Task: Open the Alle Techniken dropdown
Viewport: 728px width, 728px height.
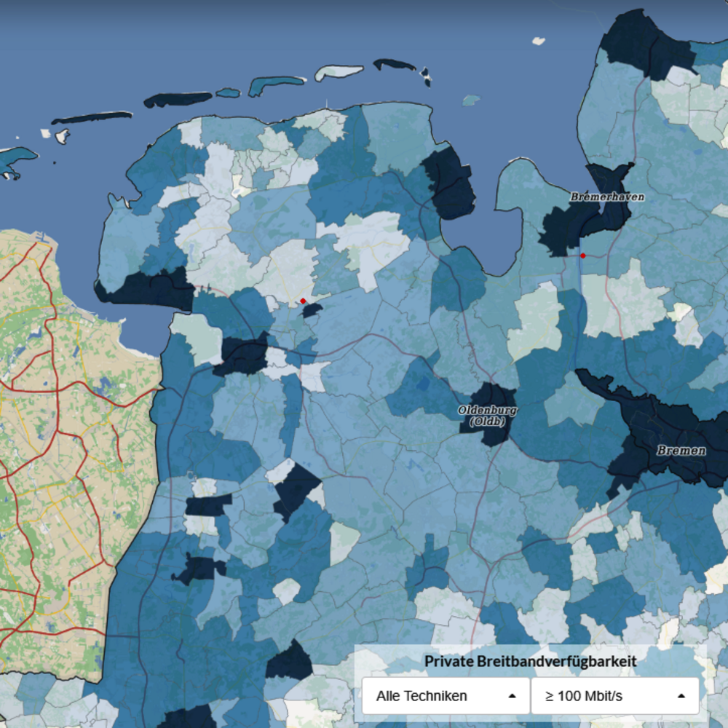Action: 446,695
